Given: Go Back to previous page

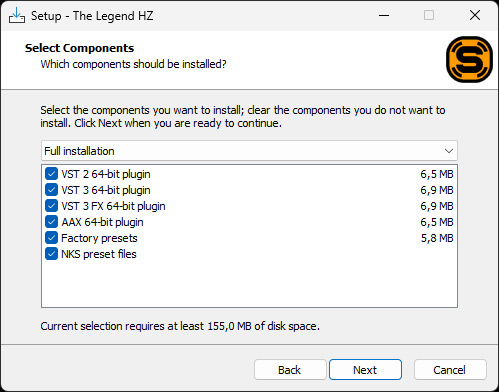Looking at the screenshot, I should click(290, 370).
